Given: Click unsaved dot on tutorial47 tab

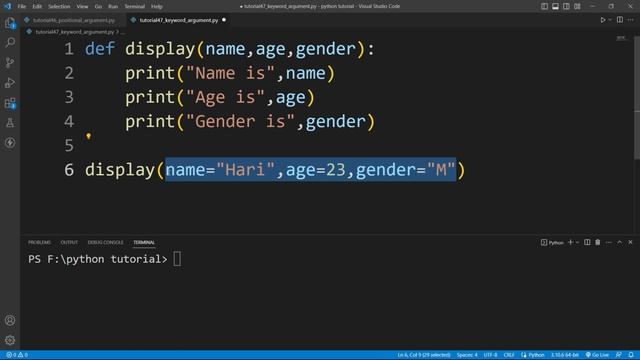Looking at the screenshot, I should [224, 20].
